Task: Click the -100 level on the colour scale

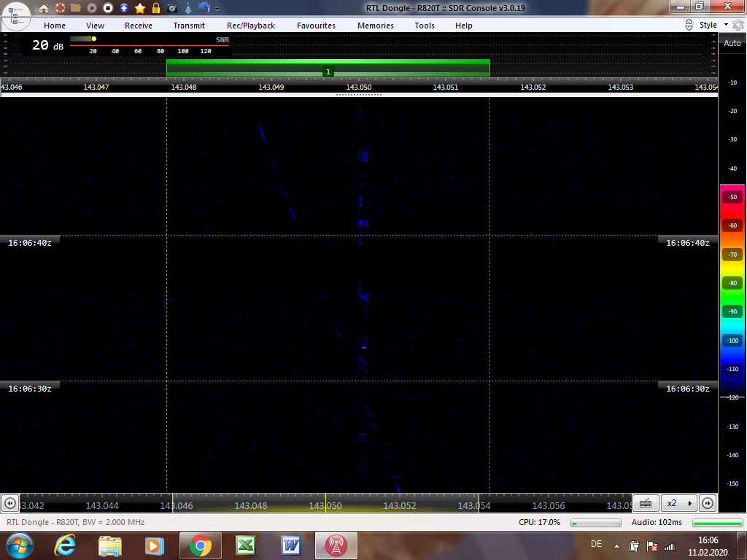Action: pyautogui.click(x=732, y=341)
